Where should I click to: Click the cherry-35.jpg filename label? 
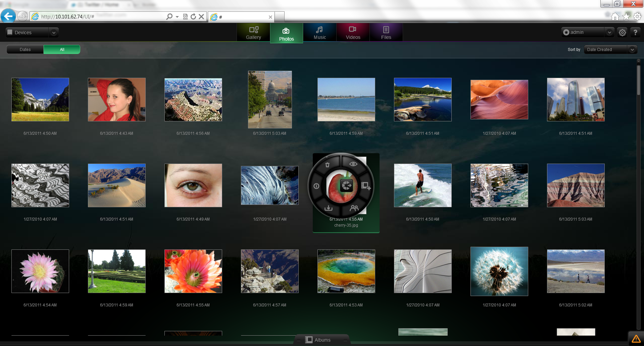coord(346,225)
